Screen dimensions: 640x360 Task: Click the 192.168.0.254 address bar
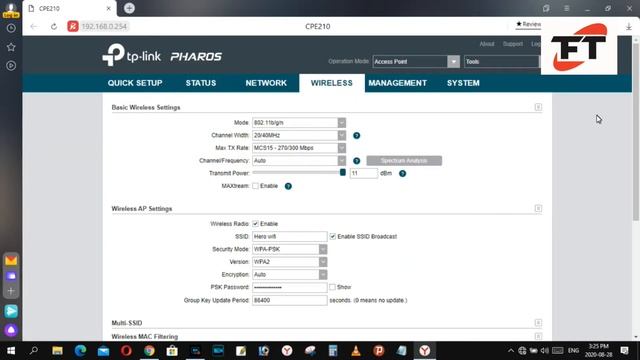[104, 27]
